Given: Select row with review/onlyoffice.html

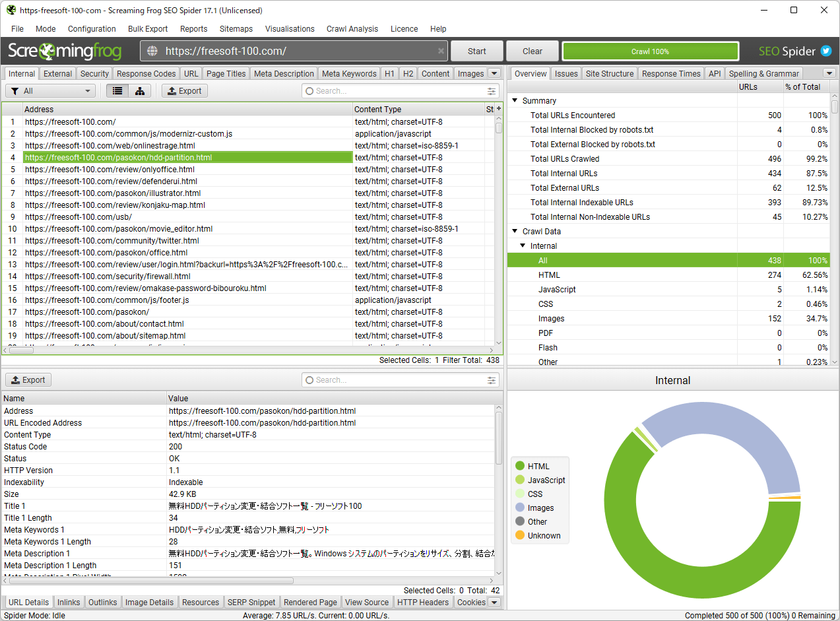Looking at the screenshot, I should (x=248, y=170).
